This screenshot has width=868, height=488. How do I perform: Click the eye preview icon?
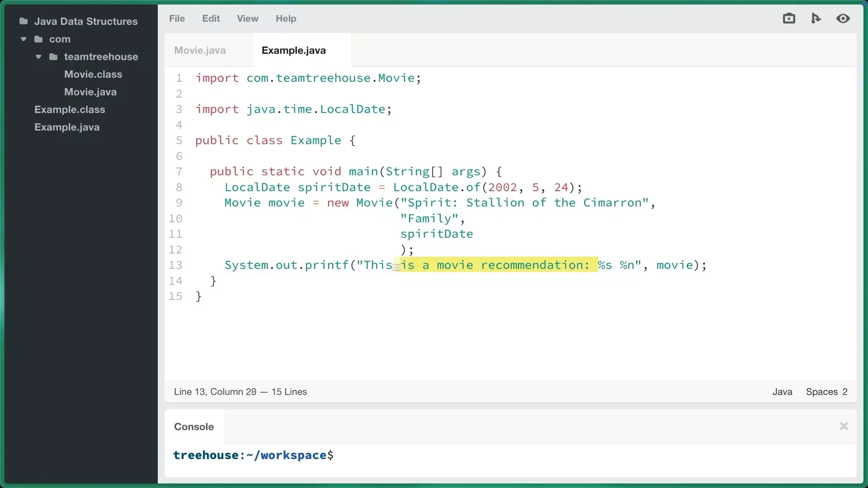[x=843, y=19]
